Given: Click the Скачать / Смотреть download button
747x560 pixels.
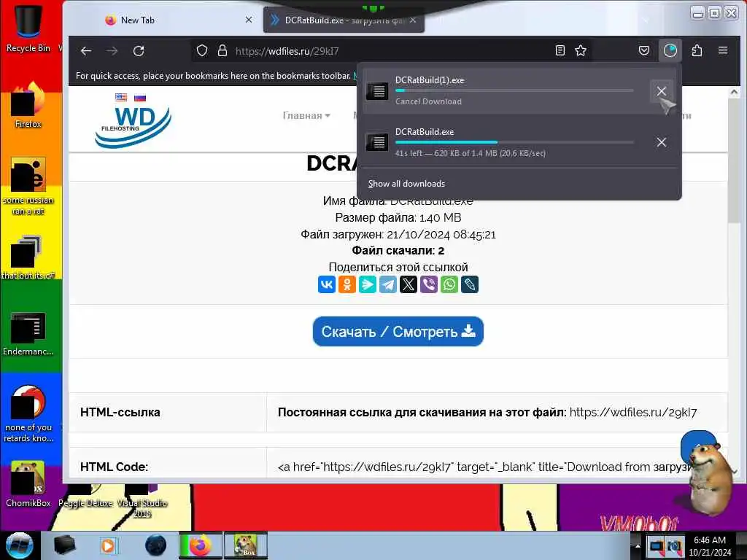Looking at the screenshot, I should pyautogui.click(x=398, y=332).
